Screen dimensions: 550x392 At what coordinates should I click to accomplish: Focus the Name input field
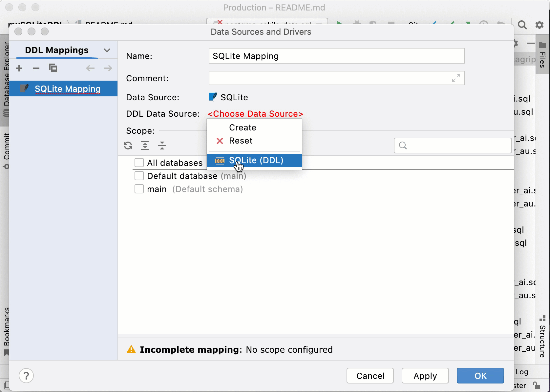[x=336, y=56]
